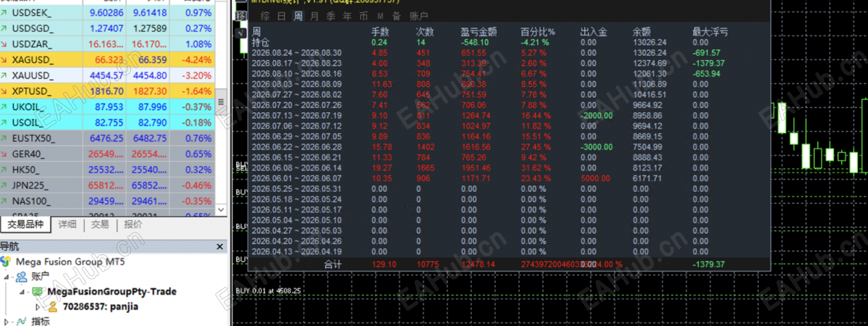
Task: Click the down arrow icon beside JPN225_
Action: click(4, 185)
